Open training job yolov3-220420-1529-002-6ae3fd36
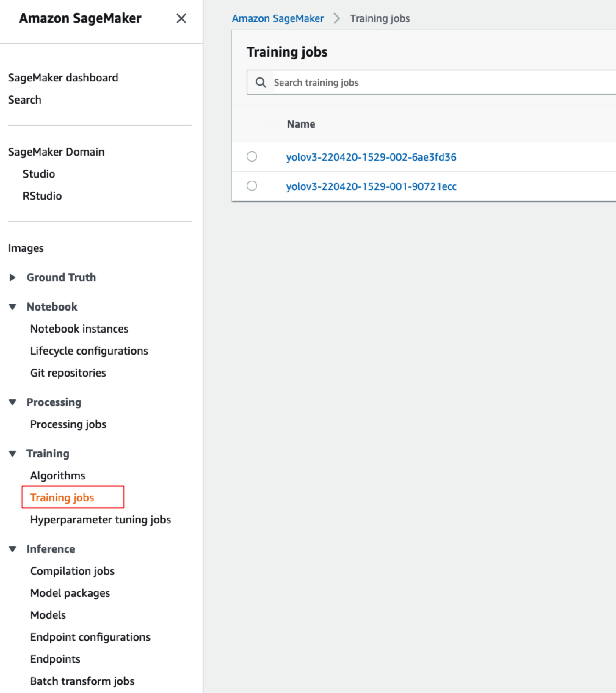The image size is (616, 693). 371,157
